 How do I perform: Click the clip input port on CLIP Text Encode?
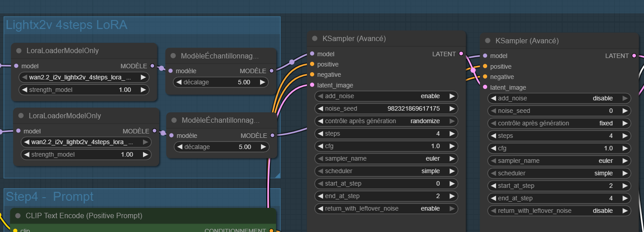(x=15, y=230)
